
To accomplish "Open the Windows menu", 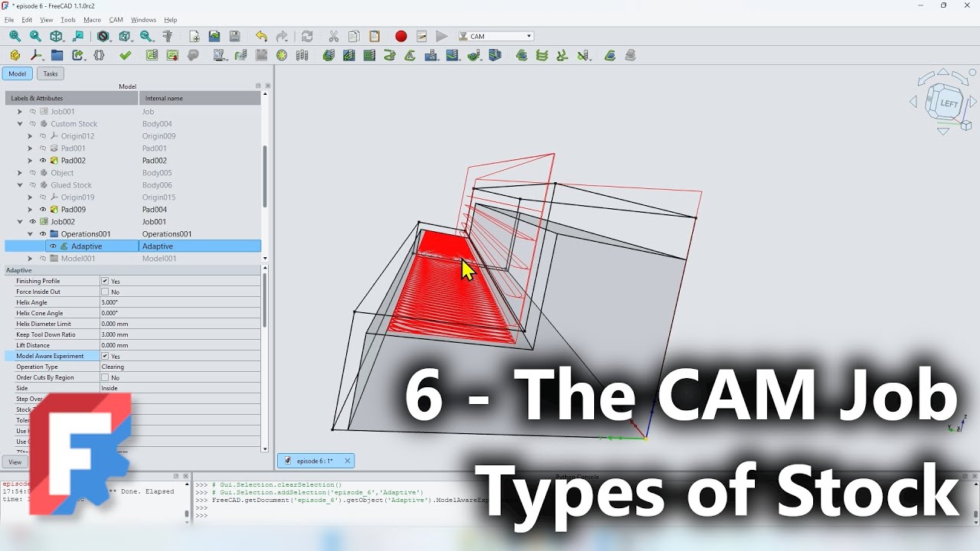I will [x=143, y=20].
